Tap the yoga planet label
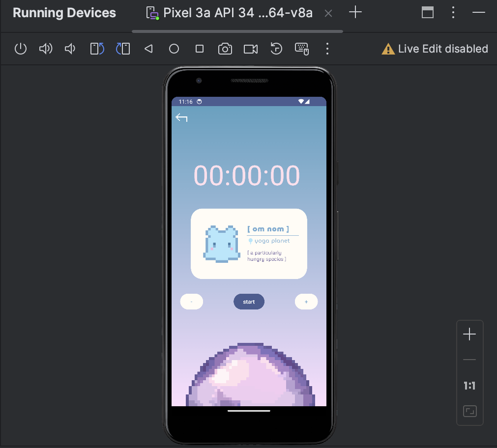This screenshot has height=448, width=497. pyautogui.click(x=272, y=241)
